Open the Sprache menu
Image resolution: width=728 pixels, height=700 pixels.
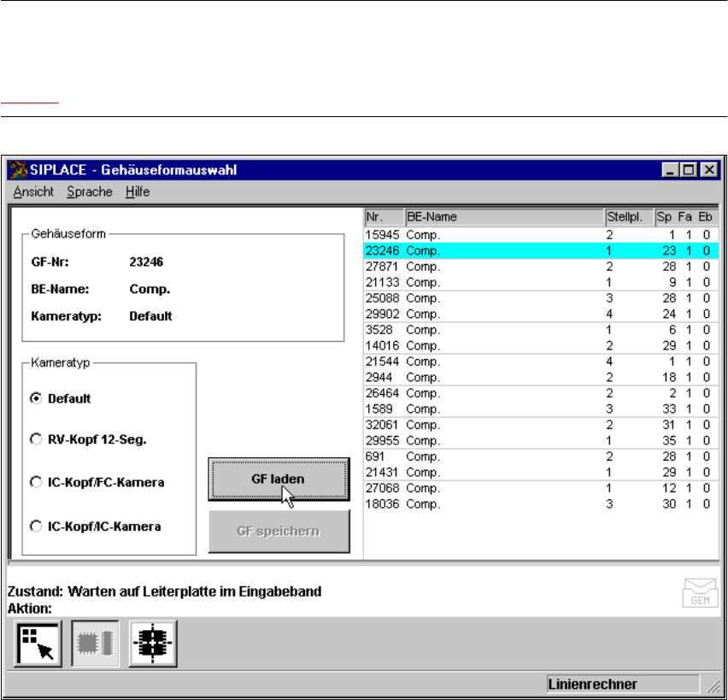click(90, 191)
